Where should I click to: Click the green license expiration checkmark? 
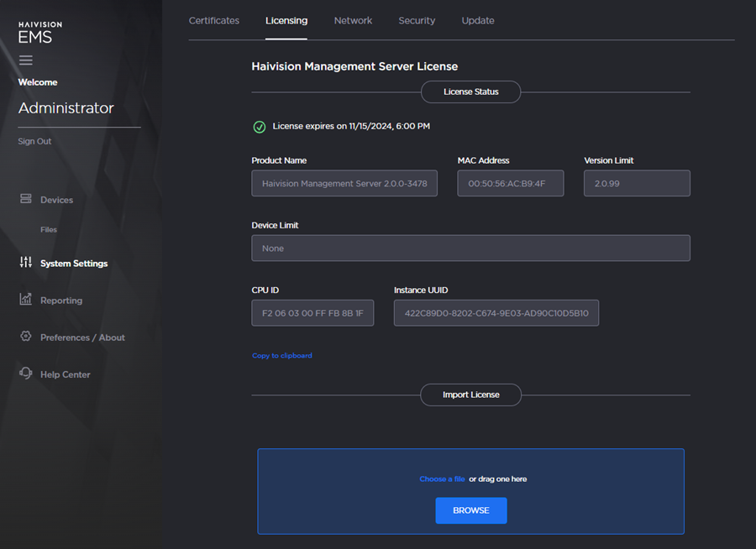[259, 126]
